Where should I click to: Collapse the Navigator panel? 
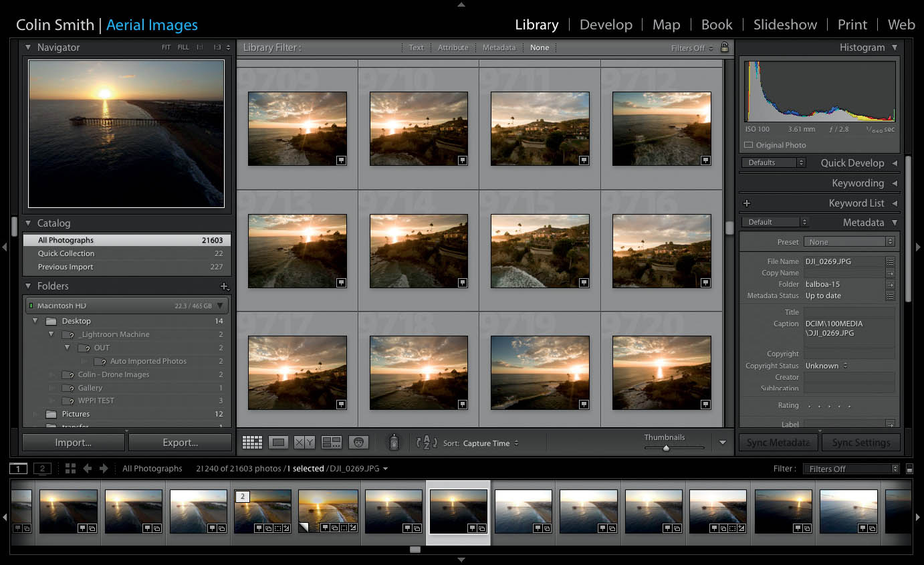pos(28,47)
